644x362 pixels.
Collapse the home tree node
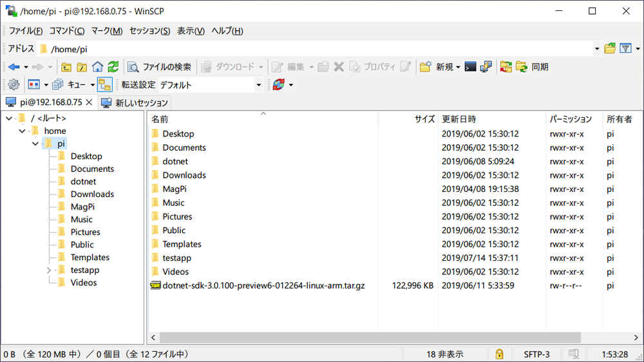pyautogui.click(x=22, y=131)
